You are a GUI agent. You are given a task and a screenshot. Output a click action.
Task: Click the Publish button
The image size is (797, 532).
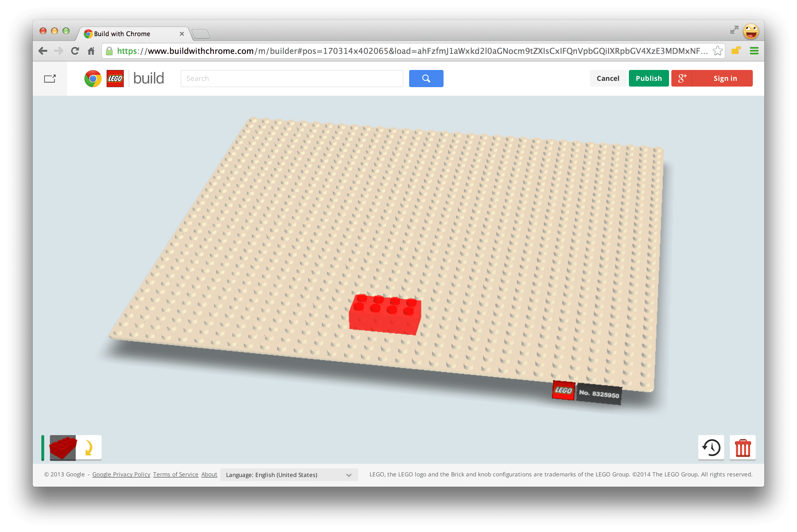[648, 78]
